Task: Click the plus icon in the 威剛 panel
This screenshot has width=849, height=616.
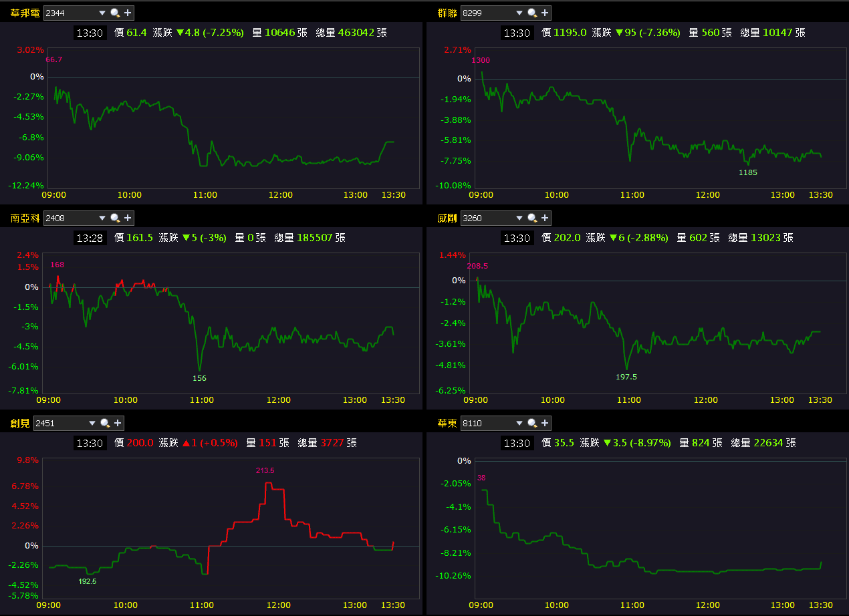Action: (x=545, y=217)
